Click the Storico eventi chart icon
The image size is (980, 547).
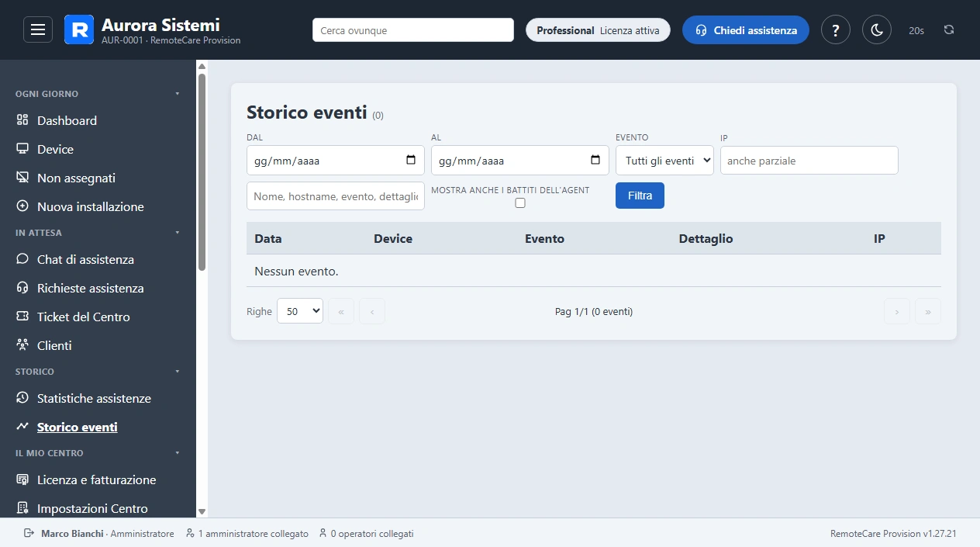tap(22, 427)
